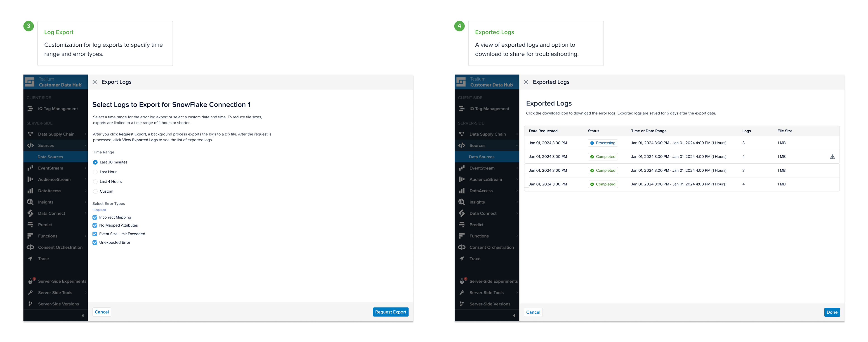The height and width of the screenshot is (342, 868).
Task: Download the completed log with 4 logs, second row
Action: tap(832, 157)
